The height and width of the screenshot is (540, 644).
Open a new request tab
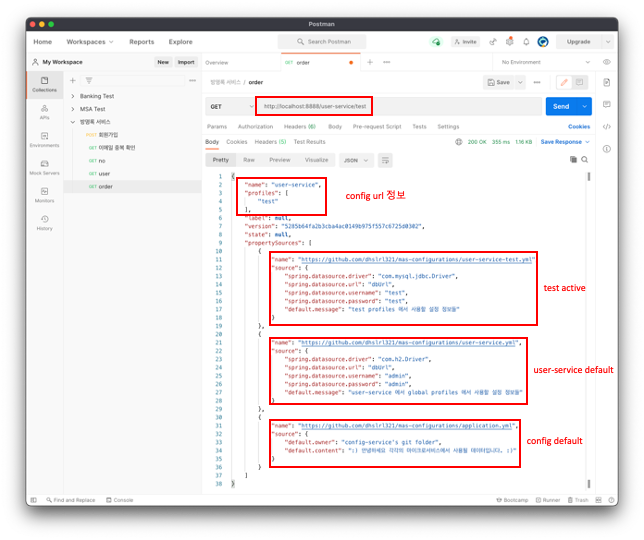370,62
